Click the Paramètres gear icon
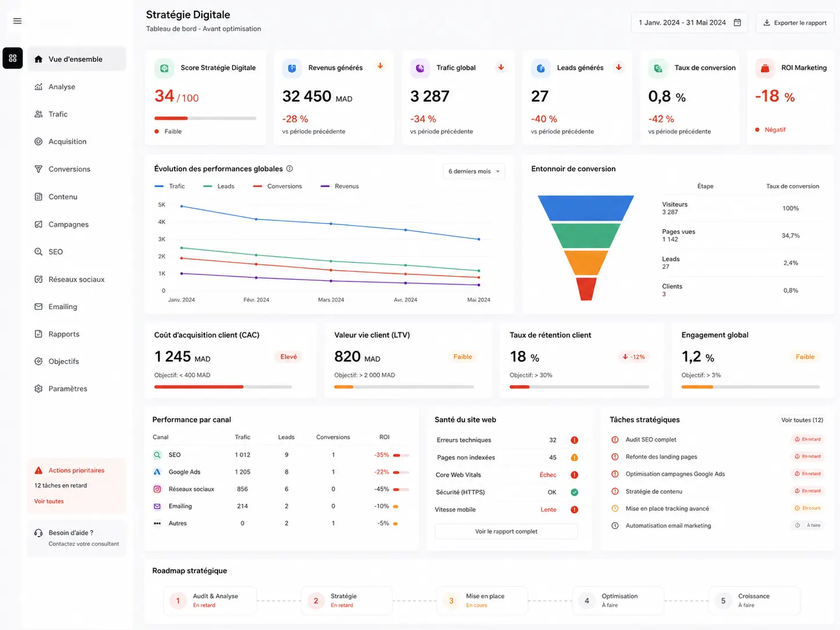 click(38, 389)
